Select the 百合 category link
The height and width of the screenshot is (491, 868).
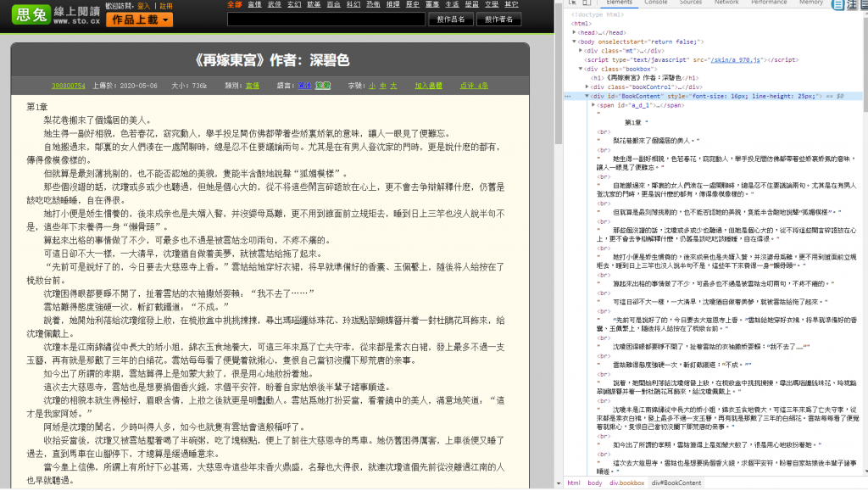click(334, 4)
